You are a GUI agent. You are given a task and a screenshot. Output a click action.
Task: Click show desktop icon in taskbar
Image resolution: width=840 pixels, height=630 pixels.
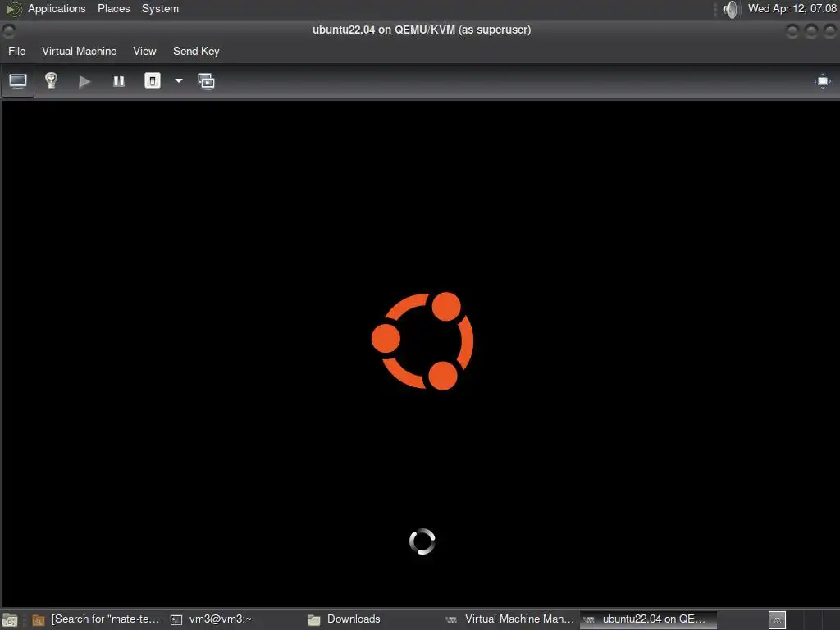click(10, 620)
